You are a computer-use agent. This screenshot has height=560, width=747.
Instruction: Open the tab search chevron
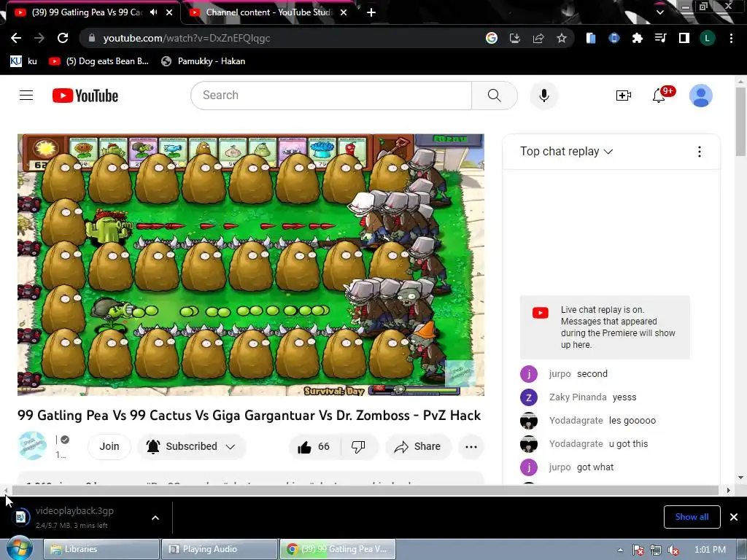point(659,12)
